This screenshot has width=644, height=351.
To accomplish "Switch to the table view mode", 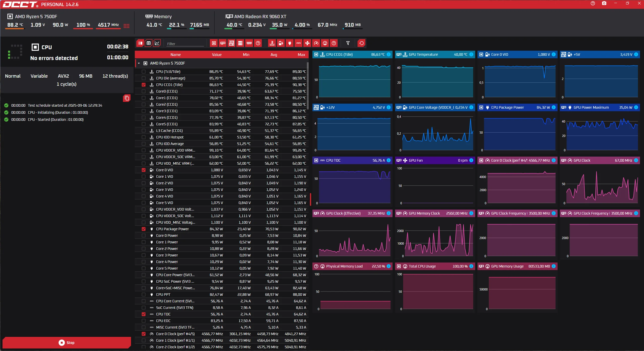I will (149, 43).
